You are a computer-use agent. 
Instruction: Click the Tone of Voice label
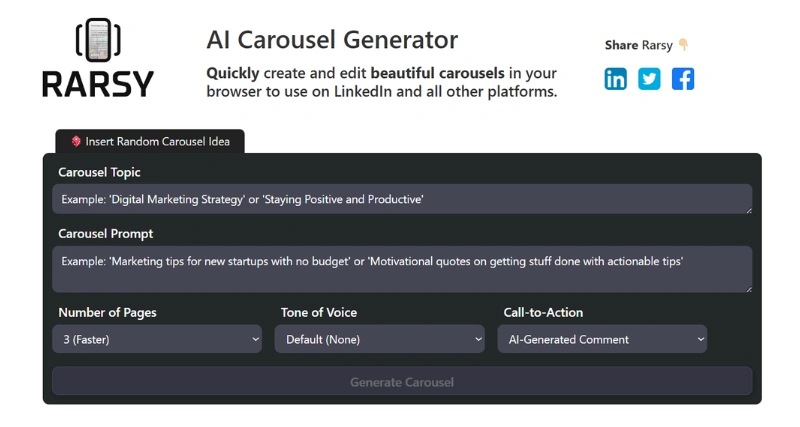pyautogui.click(x=319, y=312)
